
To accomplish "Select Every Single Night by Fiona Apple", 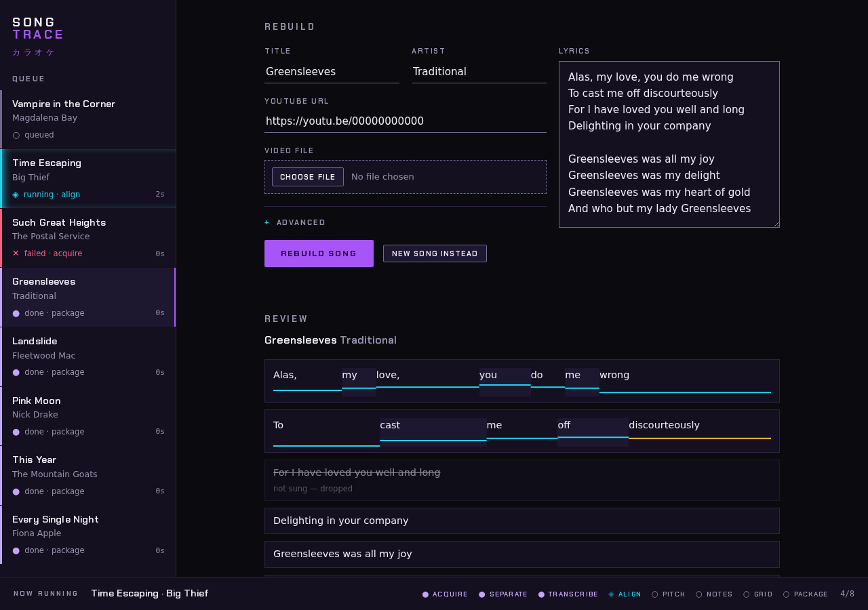I will [88, 535].
